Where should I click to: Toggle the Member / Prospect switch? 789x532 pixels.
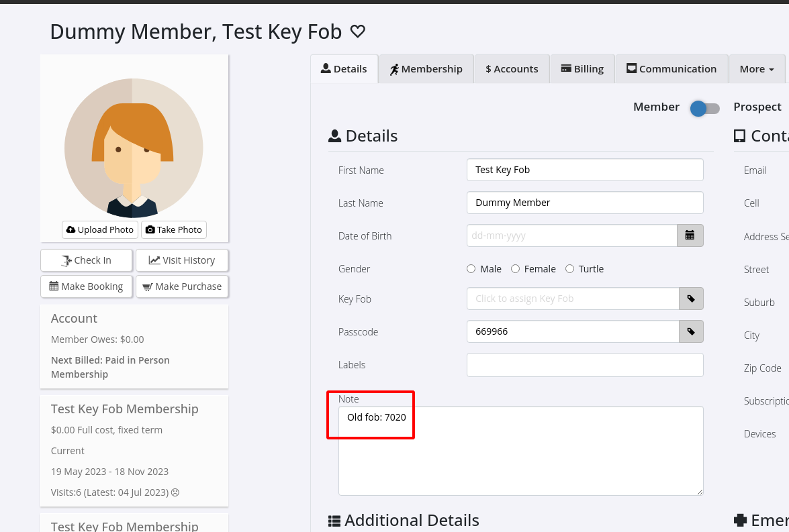point(704,108)
